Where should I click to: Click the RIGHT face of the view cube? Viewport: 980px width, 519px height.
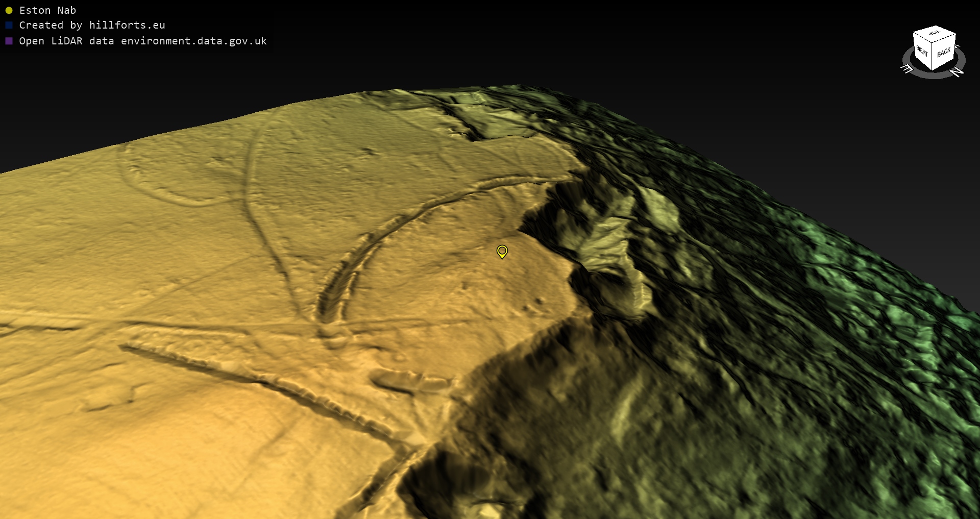922,52
